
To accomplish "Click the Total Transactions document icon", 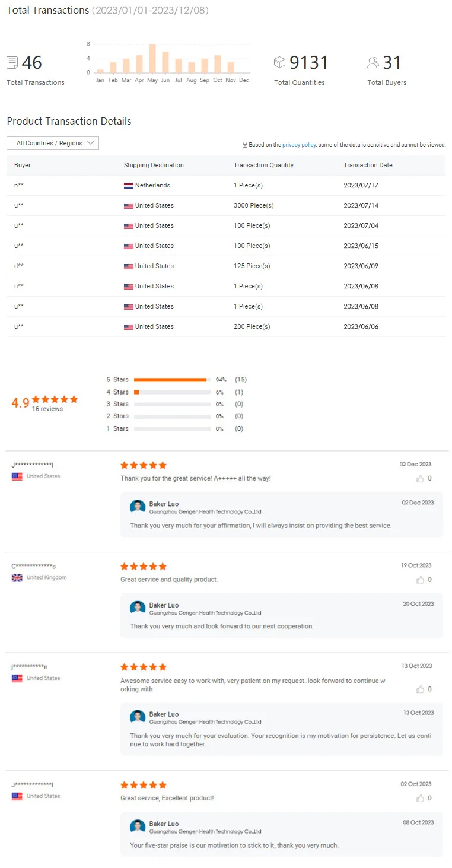I will (x=12, y=62).
